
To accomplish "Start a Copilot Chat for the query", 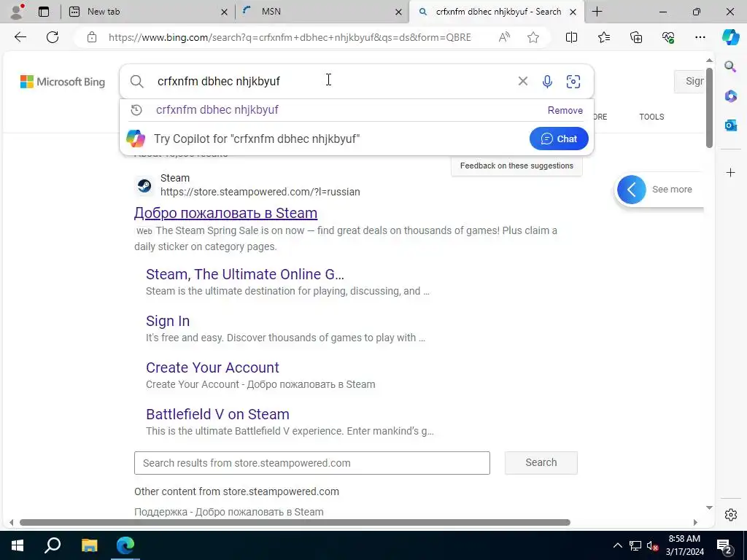I will [x=559, y=139].
